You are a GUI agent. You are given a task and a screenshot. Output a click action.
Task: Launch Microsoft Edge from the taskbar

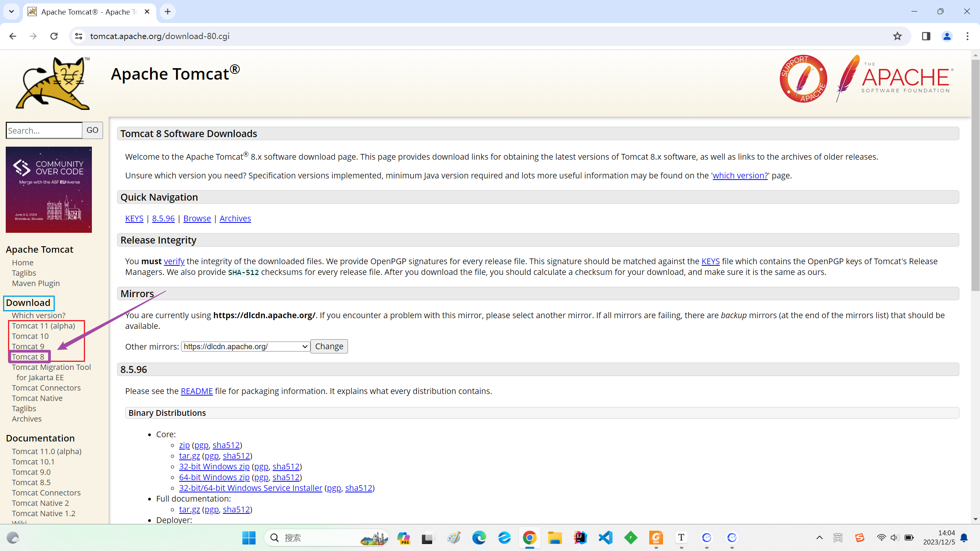tap(479, 538)
